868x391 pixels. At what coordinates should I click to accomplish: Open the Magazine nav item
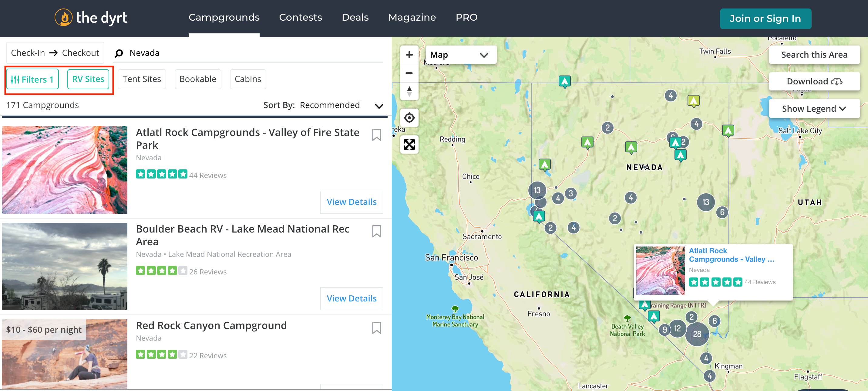coord(412,17)
